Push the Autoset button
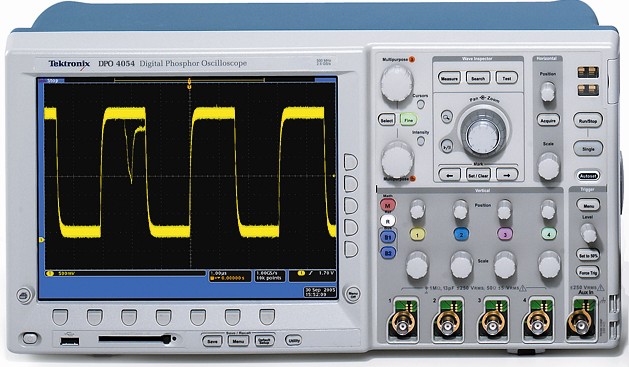The image size is (629, 367). point(588,176)
